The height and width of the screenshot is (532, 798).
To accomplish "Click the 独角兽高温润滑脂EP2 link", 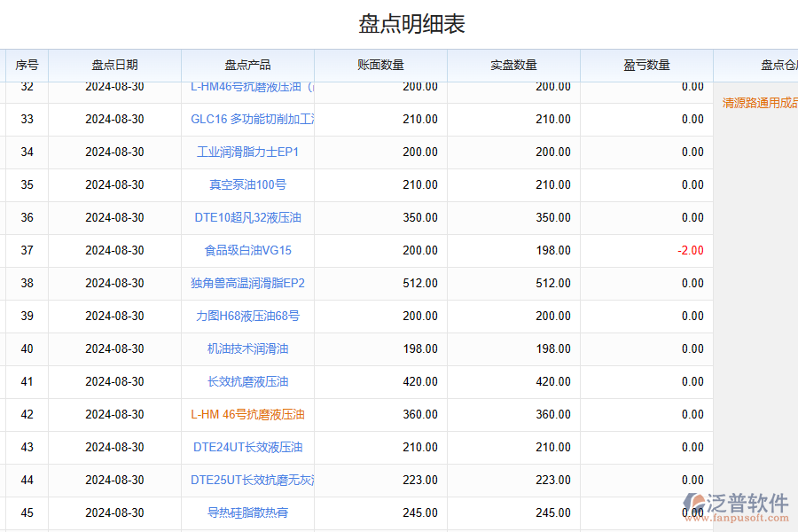I will [248, 283].
